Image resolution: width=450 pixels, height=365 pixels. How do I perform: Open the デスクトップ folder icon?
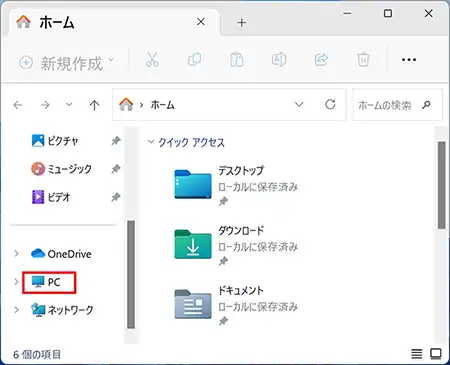193,184
